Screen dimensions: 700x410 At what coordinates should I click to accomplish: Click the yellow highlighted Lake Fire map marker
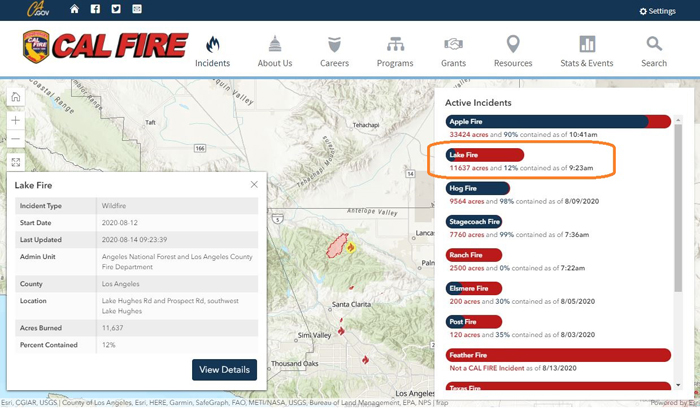tap(351, 247)
